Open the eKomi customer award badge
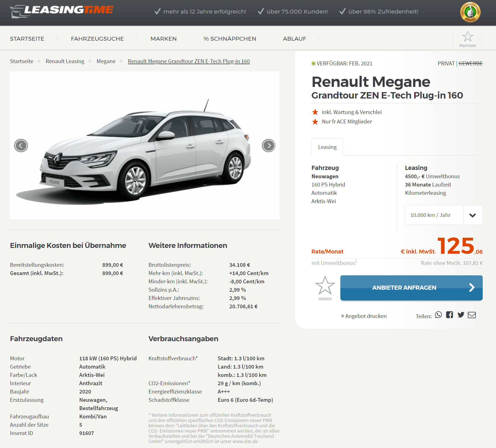The height and width of the screenshot is (448, 496). coord(470,12)
